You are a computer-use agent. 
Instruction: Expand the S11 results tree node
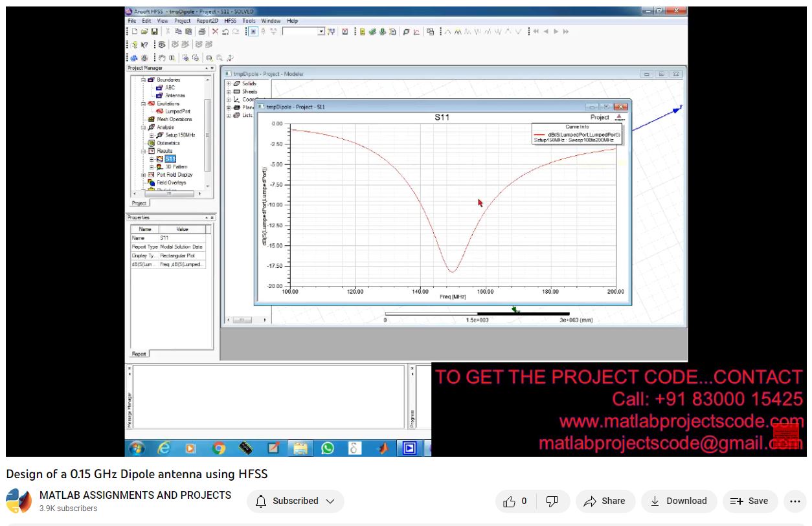[x=152, y=159]
